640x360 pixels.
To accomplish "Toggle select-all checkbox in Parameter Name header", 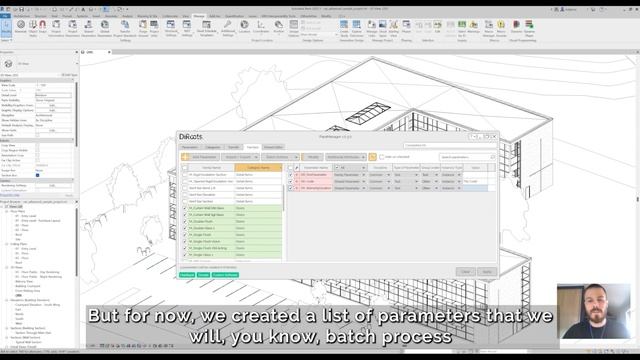I will click(290, 168).
